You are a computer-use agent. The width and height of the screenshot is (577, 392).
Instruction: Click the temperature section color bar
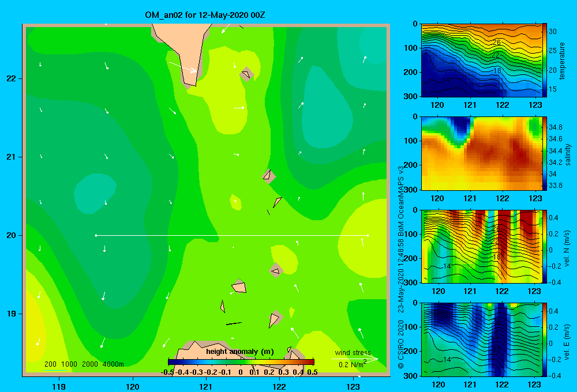pyautogui.click(x=545, y=60)
